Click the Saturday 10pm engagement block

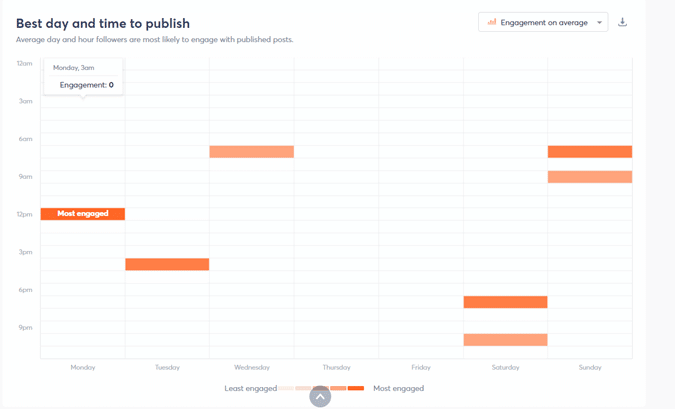[505, 340]
